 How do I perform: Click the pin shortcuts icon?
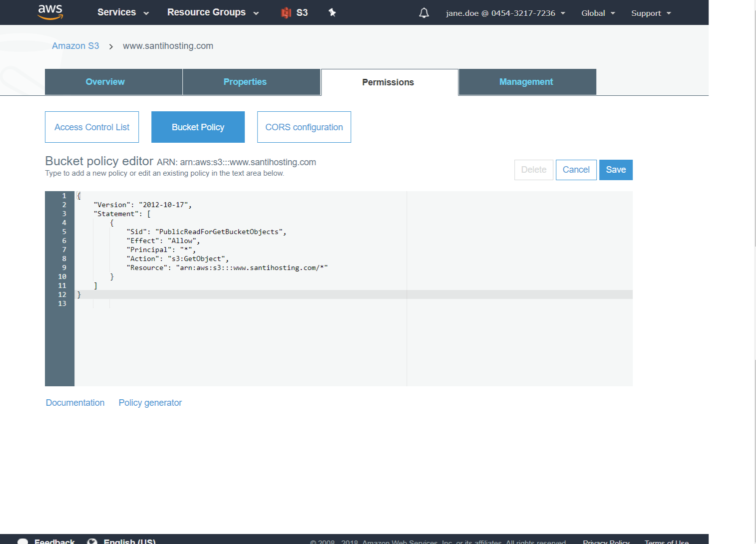(332, 12)
